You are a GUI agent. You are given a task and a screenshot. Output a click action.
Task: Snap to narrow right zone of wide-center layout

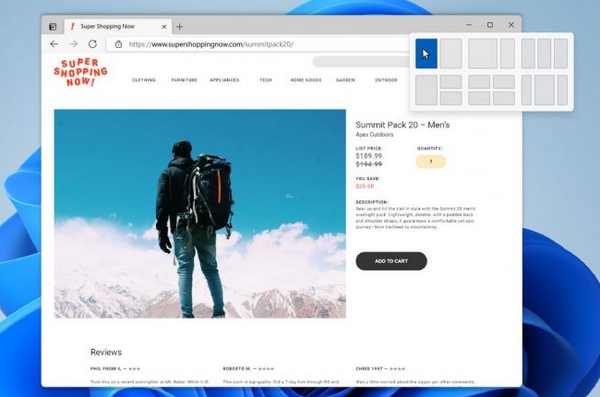(562, 90)
